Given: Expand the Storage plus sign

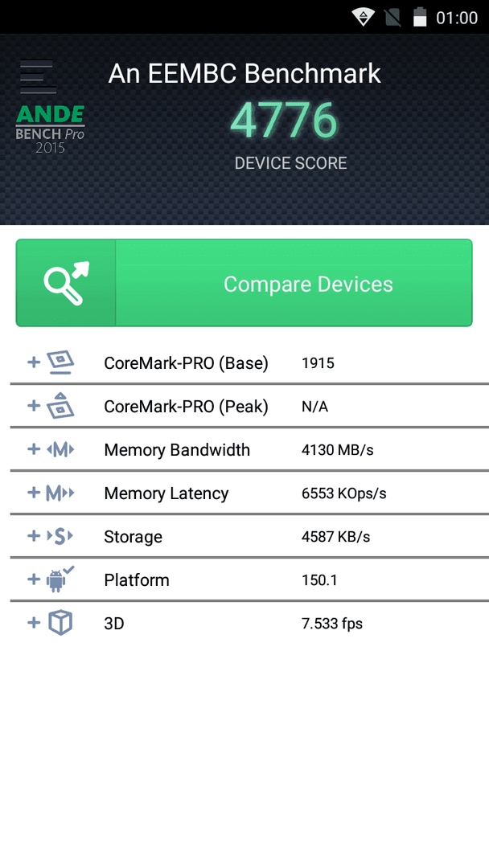Looking at the screenshot, I should coord(34,536).
